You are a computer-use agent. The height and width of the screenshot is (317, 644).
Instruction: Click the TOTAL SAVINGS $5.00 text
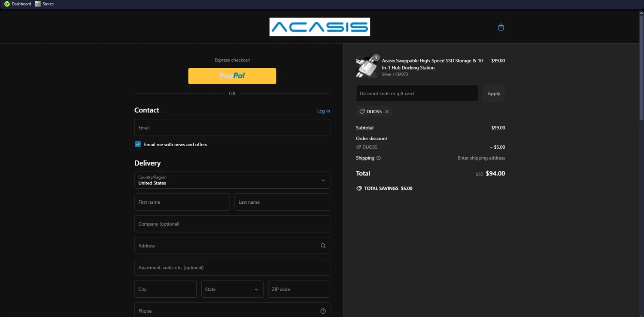click(x=388, y=188)
